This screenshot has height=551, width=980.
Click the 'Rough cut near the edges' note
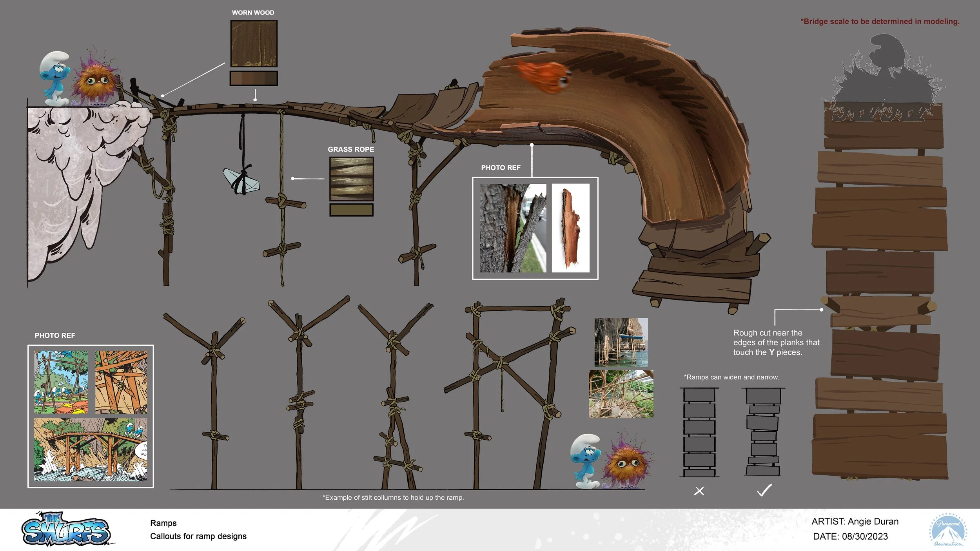click(x=776, y=343)
